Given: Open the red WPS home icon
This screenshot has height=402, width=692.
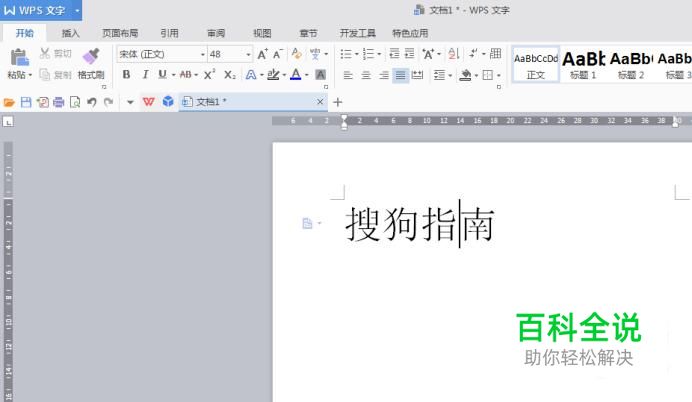Looking at the screenshot, I should (149, 102).
